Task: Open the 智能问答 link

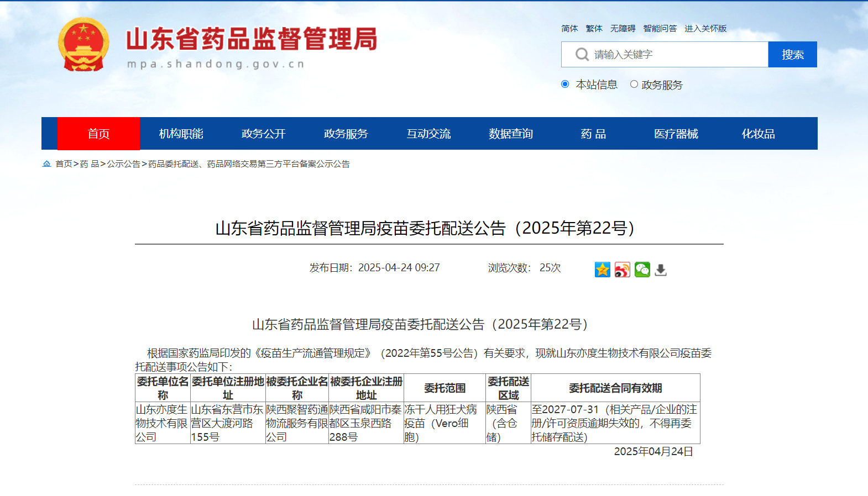Action: [x=660, y=28]
